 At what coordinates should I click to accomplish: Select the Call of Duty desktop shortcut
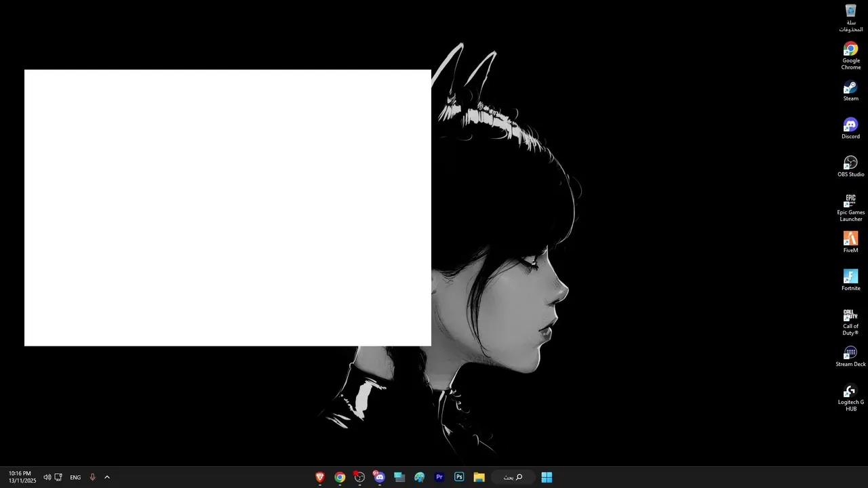point(850,321)
